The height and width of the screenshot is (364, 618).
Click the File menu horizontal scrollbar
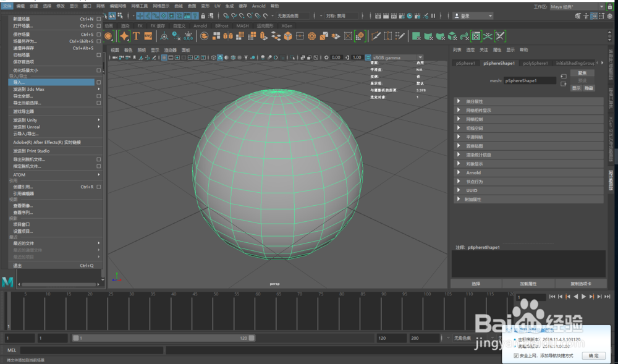coord(59,284)
